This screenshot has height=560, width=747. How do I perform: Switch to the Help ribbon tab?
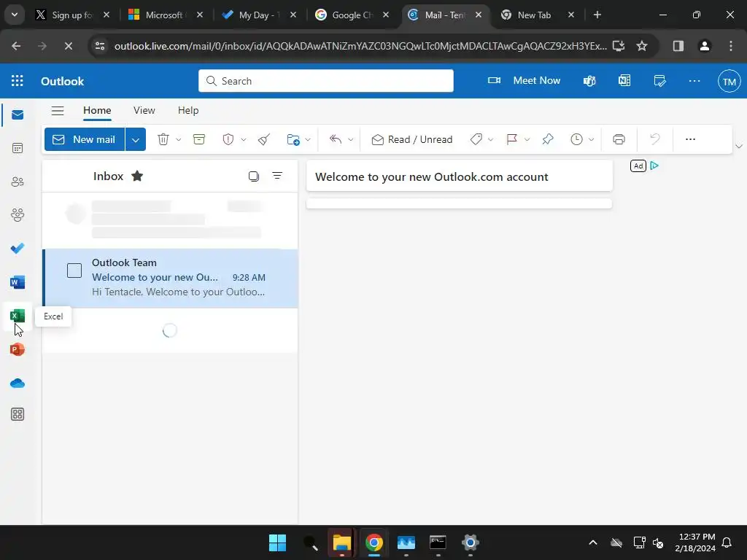[x=188, y=111]
